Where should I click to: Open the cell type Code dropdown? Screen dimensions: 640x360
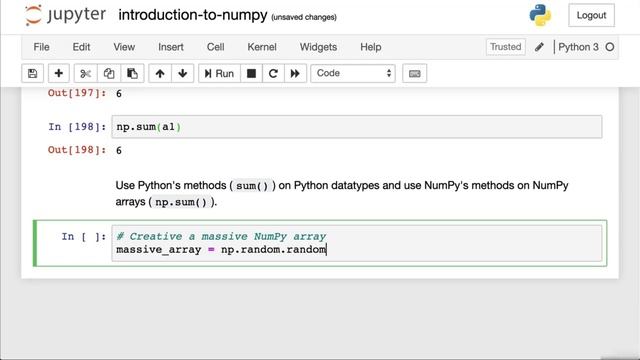(x=353, y=73)
